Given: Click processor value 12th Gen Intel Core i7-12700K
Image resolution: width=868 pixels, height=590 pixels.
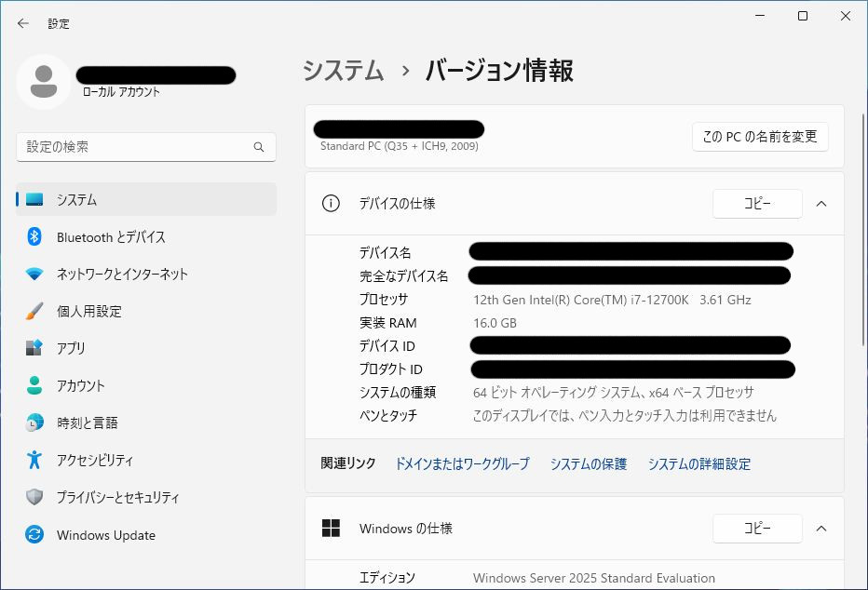Looking at the screenshot, I should pyautogui.click(x=612, y=300).
